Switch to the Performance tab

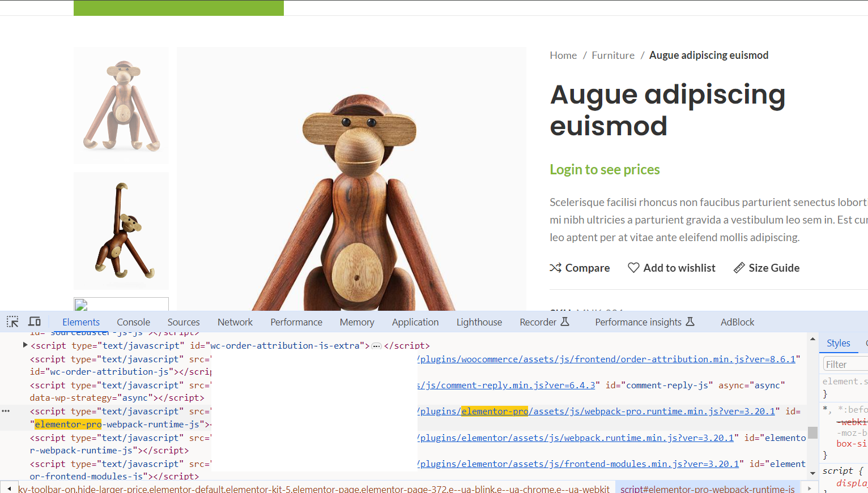(296, 322)
